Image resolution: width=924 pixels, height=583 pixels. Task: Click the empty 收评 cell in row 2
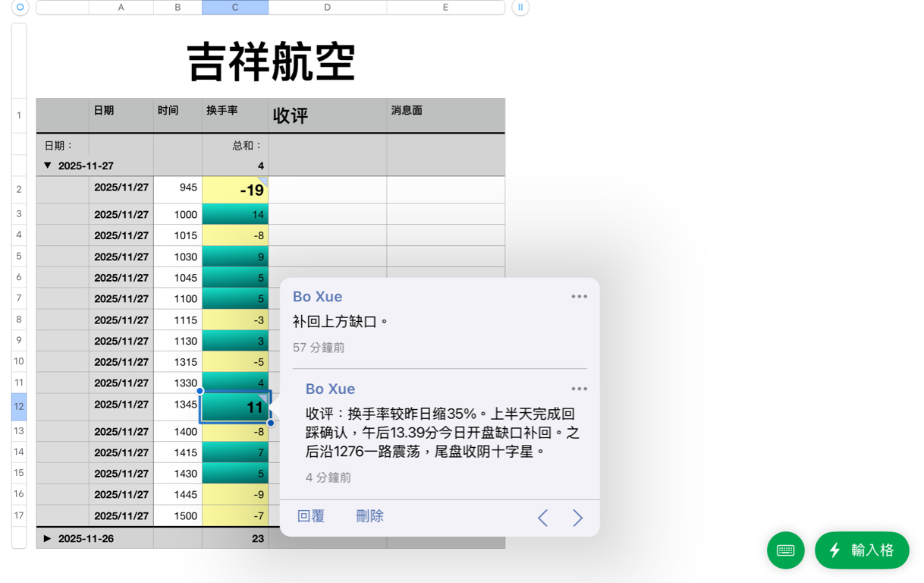328,190
